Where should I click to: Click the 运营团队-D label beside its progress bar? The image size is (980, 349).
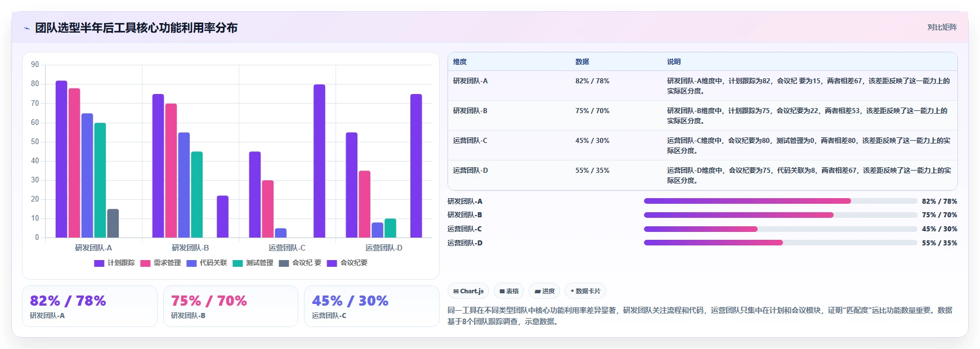click(x=465, y=243)
